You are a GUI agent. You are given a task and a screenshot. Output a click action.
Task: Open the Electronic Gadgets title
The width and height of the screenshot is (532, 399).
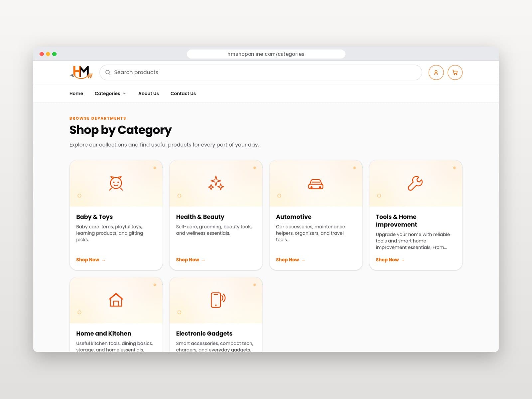[x=204, y=333]
